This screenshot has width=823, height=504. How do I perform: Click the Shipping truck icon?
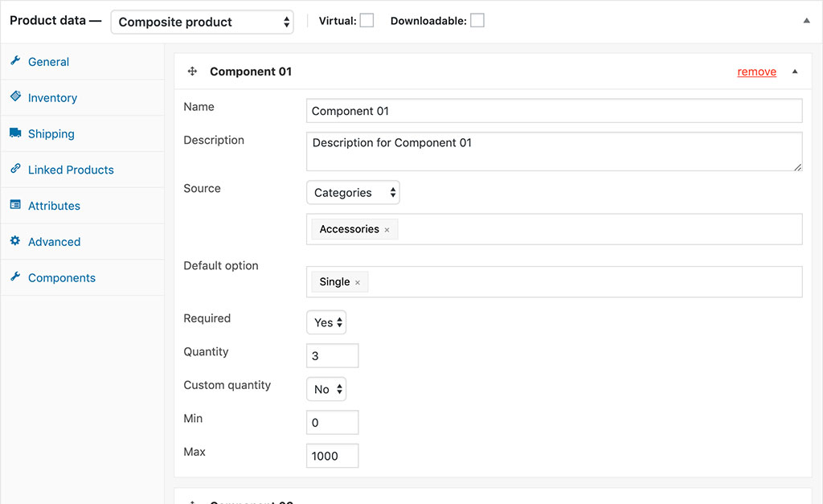click(x=15, y=133)
